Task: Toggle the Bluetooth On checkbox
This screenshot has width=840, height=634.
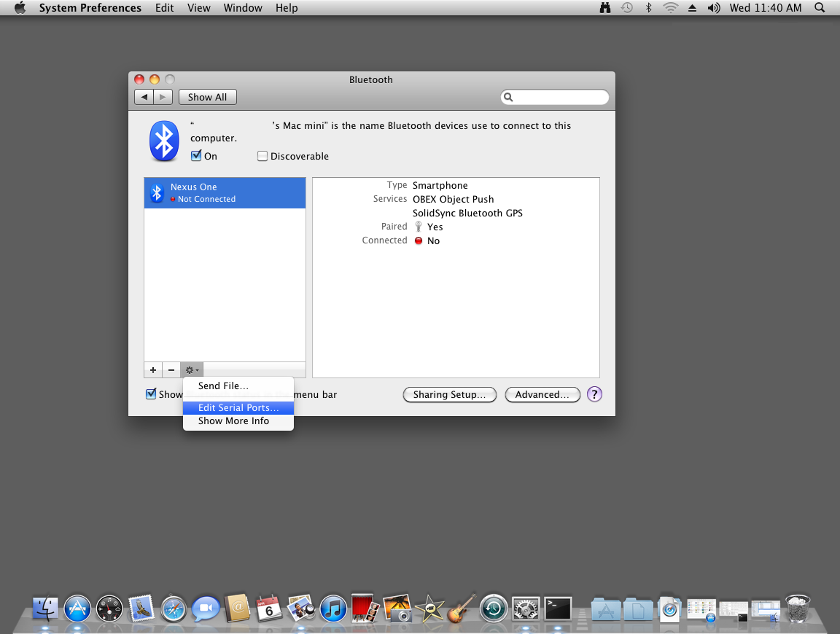Action: click(196, 156)
